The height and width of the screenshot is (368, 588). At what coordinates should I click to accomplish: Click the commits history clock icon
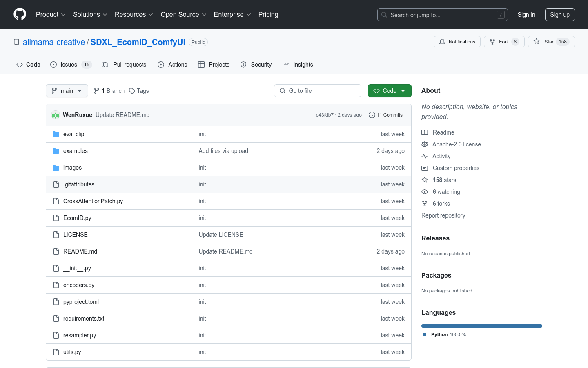tap(372, 115)
